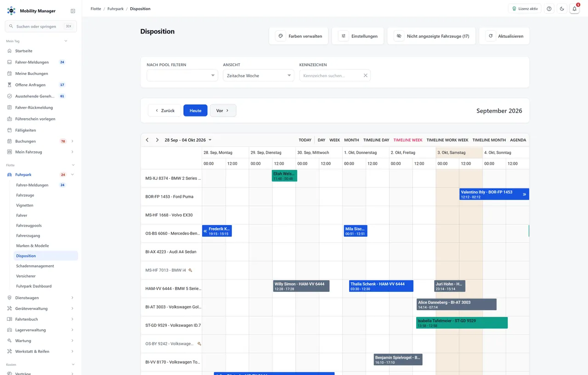This screenshot has width=588, height=375.
Task: Open the Alice Danneberg BI-AT 3003 booking
Action: (x=457, y=304)
